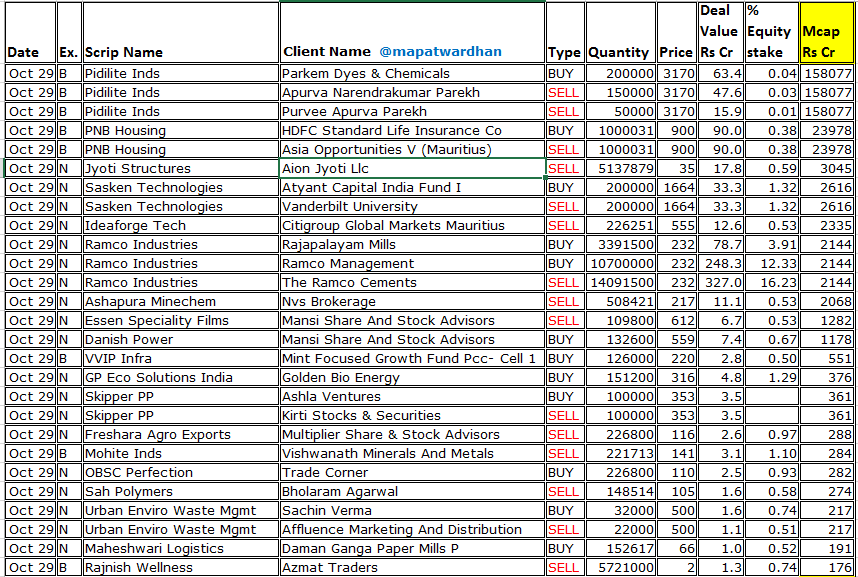
Task: Select cell 'GP Eco Solutions India'
Action: (181, 377)
